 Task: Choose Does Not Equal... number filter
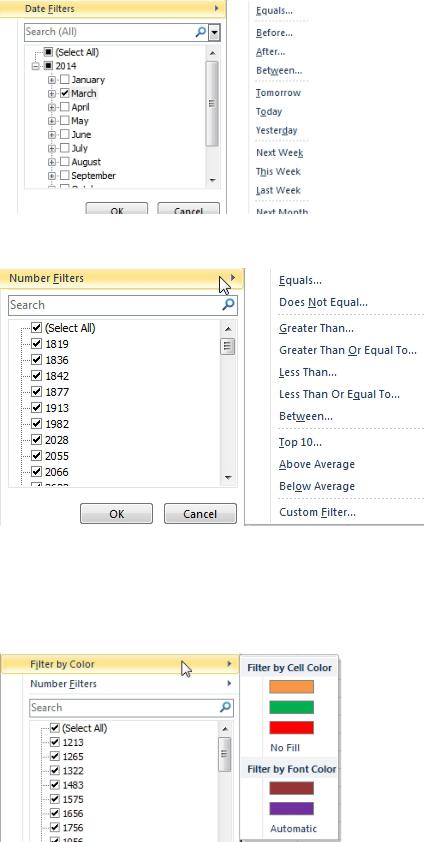[x=323, y=302]
